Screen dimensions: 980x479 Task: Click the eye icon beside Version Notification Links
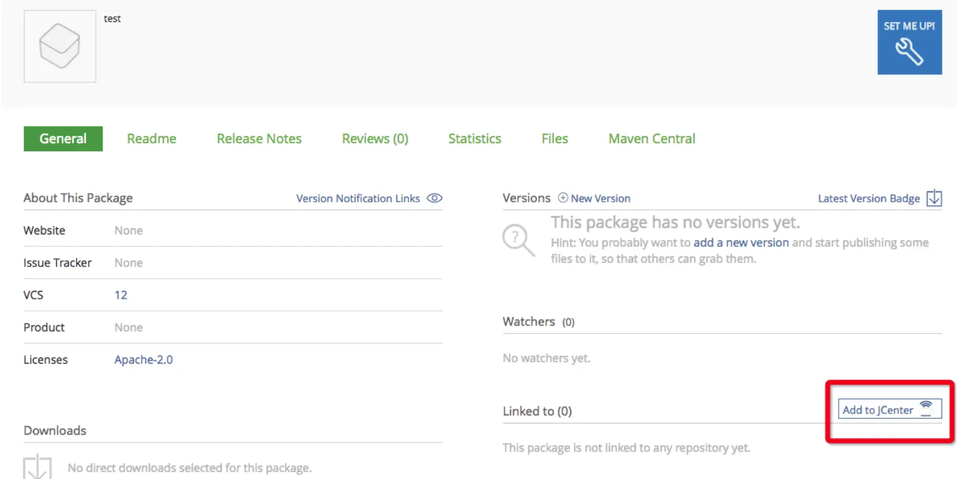(x=434, y=199)
